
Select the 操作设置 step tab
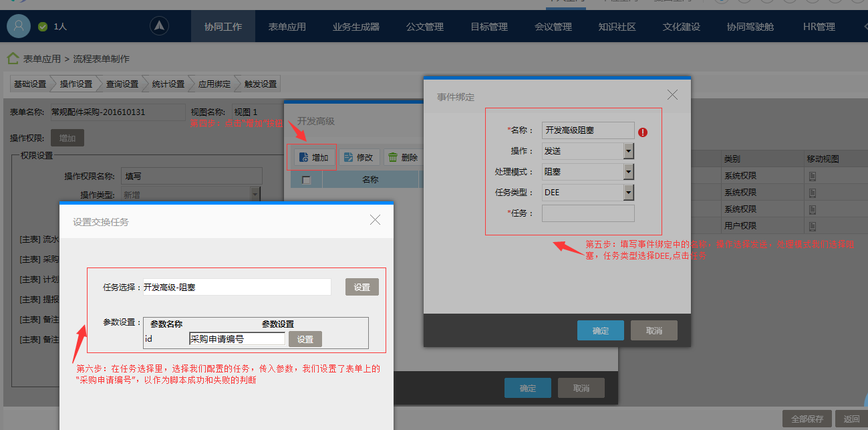point(76,84)
